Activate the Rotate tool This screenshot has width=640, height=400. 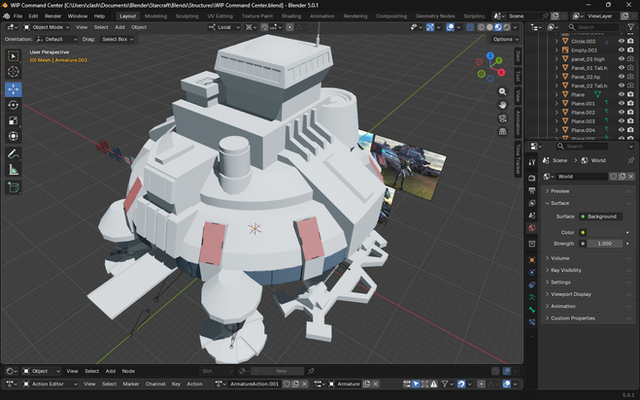click(x=13, y=105)
